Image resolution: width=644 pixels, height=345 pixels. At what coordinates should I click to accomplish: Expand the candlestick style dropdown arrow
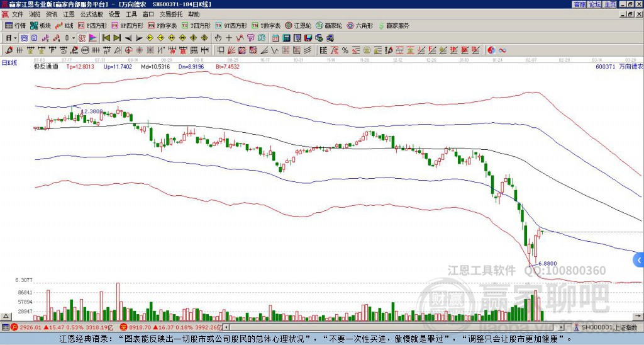[x=74, y=38]
